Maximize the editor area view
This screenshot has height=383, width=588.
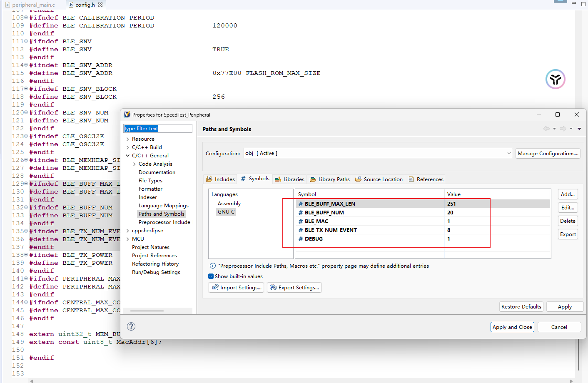click(x=583, y=3)
